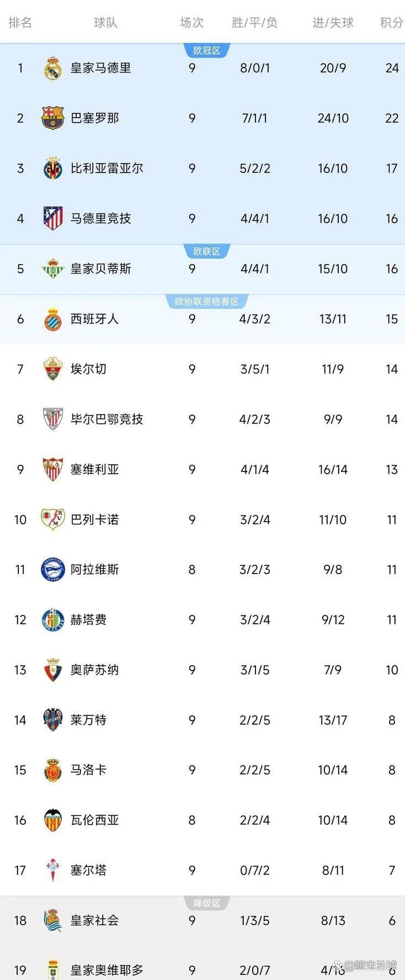Viewport: 405px width, 980px height.
Task: Click the Espanyol club crest
Action: point(53,319)
